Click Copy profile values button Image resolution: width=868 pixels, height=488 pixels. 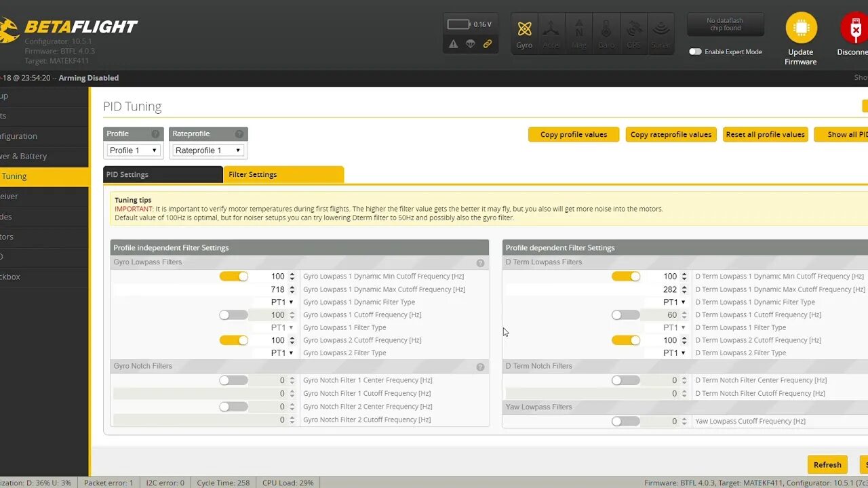[574, 134]
